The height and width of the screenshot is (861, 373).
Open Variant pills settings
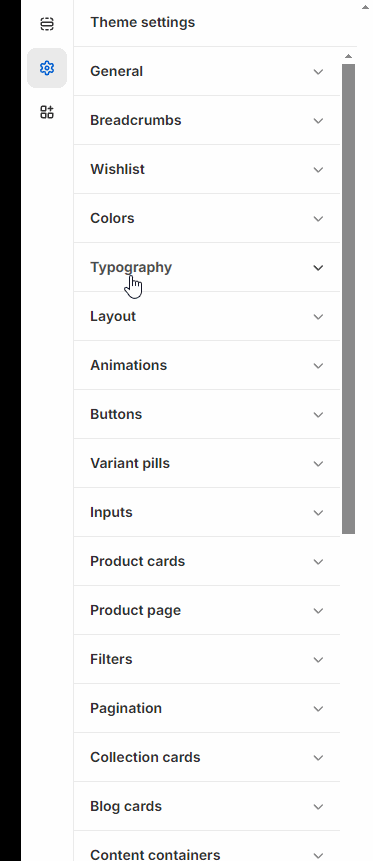click(207, 463)
